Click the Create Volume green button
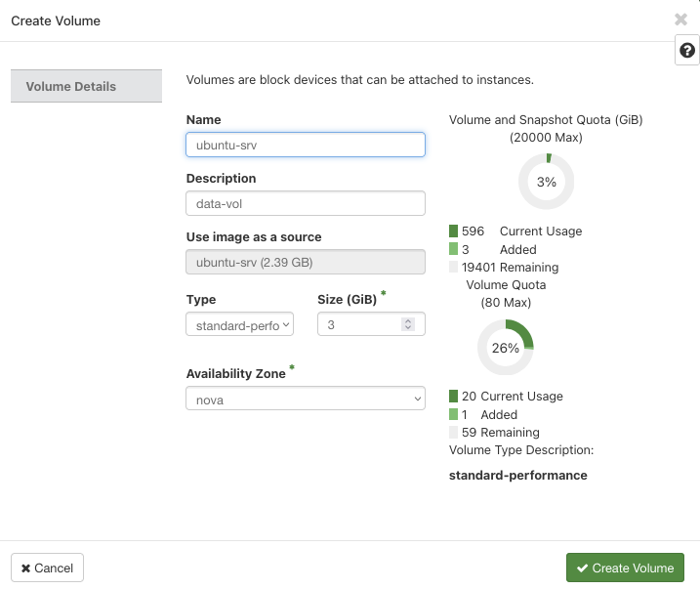 point(625,568)
